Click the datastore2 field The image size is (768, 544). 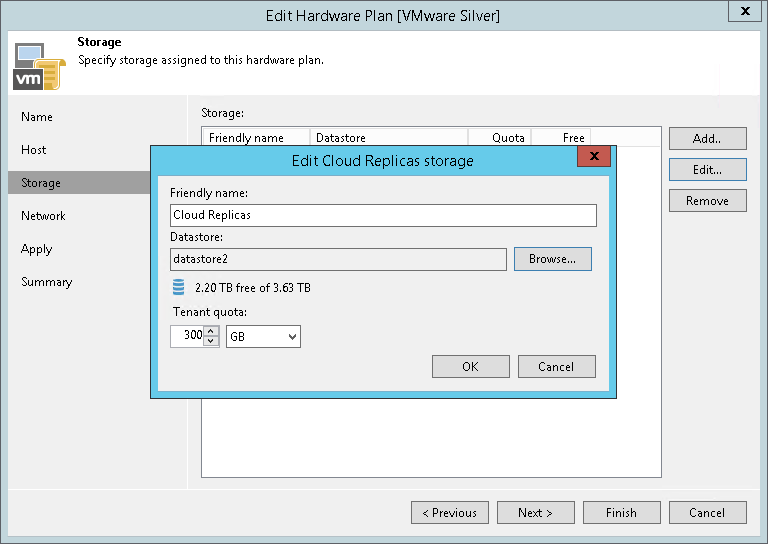coord(338,259)
